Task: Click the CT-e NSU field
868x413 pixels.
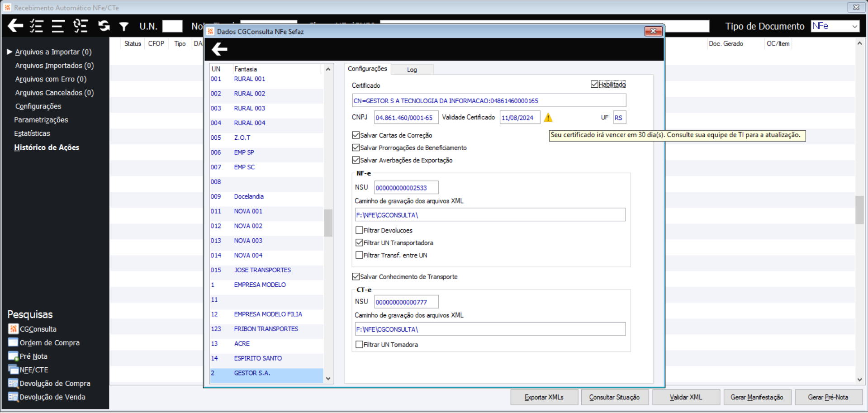Action: click(406, 302)
